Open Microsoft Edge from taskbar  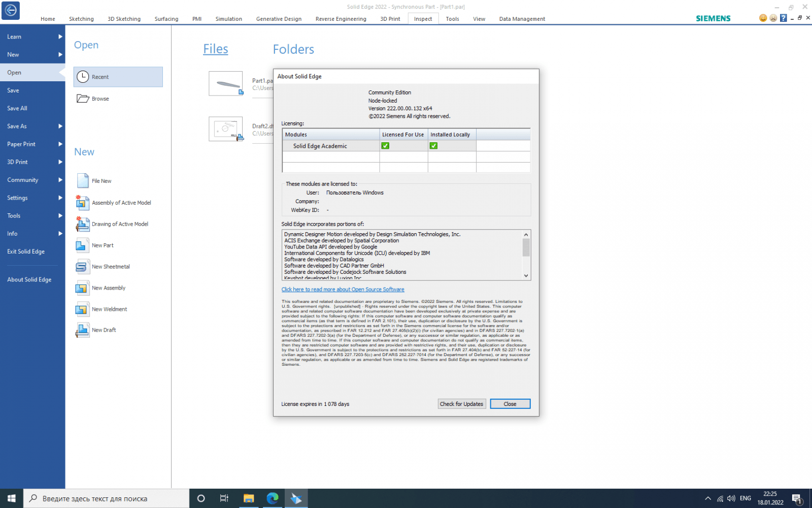coord(273,498)
